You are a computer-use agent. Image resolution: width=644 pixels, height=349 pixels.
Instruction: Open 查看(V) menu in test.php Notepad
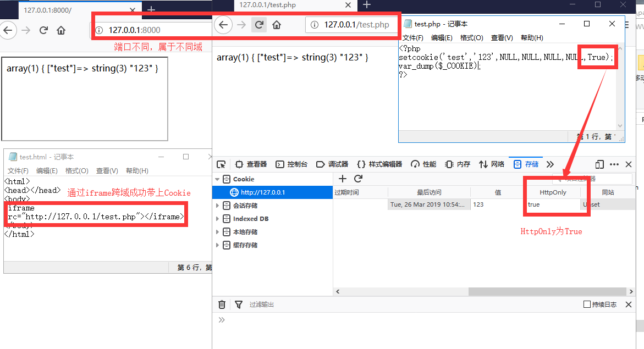[502, 38]
